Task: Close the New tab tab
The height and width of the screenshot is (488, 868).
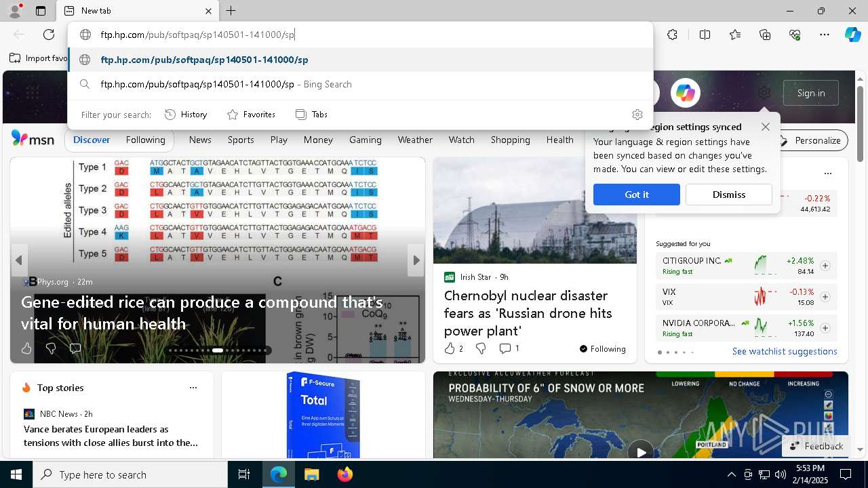Action: [208, 11]
